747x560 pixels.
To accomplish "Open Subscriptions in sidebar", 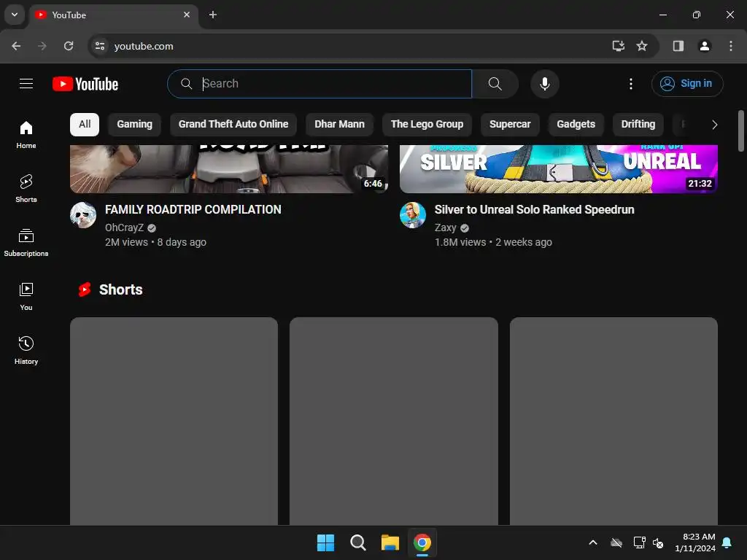I will [x=26, y=242].
